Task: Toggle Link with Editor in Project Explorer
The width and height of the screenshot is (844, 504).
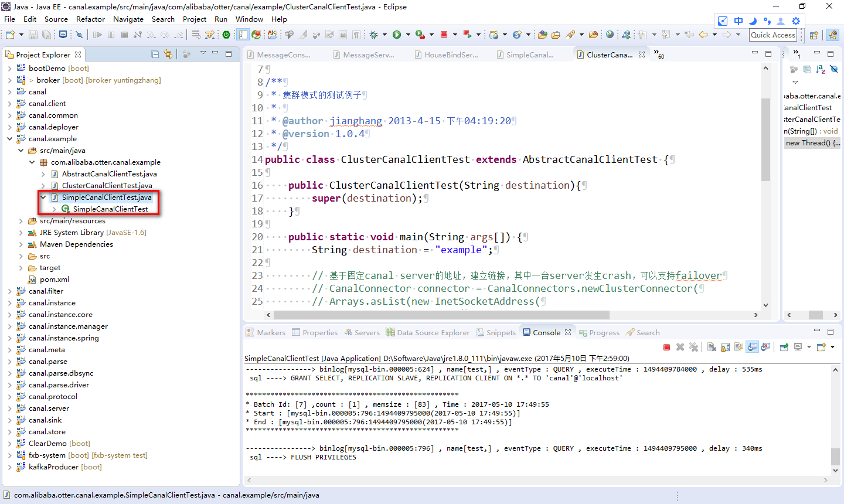Action: [168, 55]
